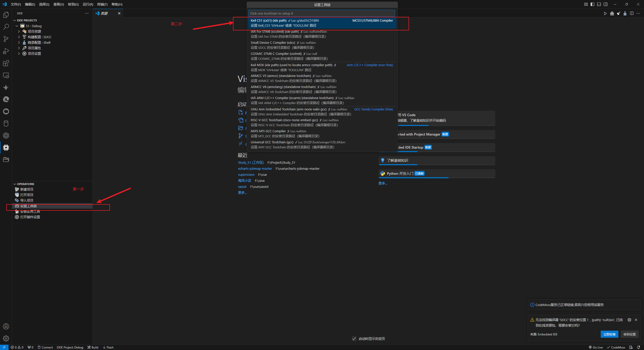The height and width of the screenshot is (350, 644).
Task: Open editor More Actions ellipsis
Action: pos(638,13)
